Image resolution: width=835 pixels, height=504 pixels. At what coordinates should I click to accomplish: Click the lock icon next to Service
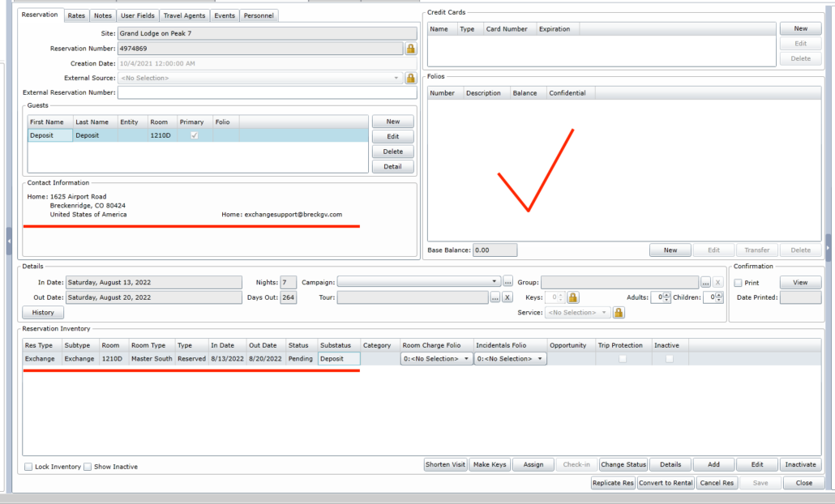(619, 313)
